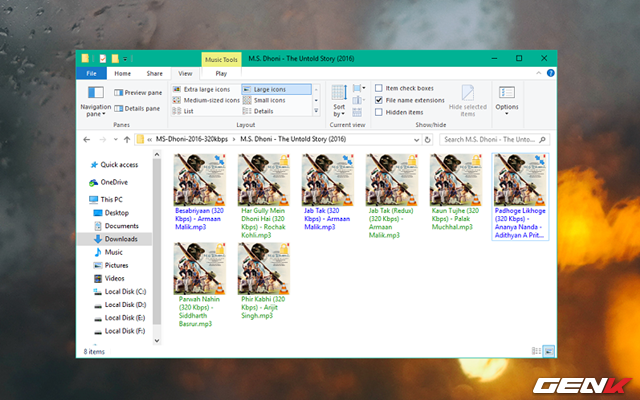Open Local Disk (C:)
Screen dimensions: 640x400
[120, 292]
